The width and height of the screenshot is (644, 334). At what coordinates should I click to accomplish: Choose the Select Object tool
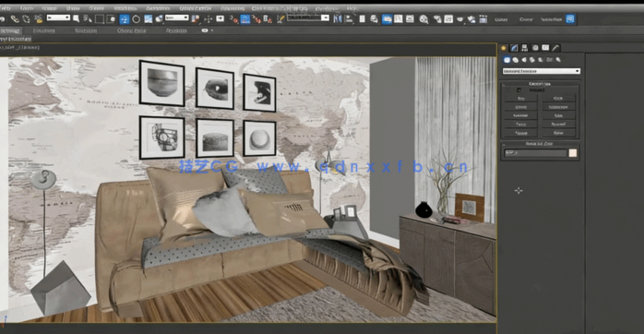76,18
